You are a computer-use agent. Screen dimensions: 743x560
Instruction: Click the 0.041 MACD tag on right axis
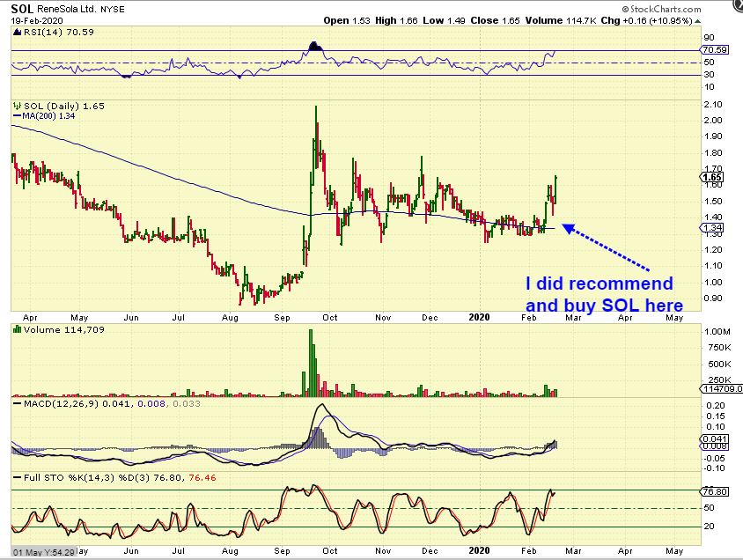click(x=715, y=439)
